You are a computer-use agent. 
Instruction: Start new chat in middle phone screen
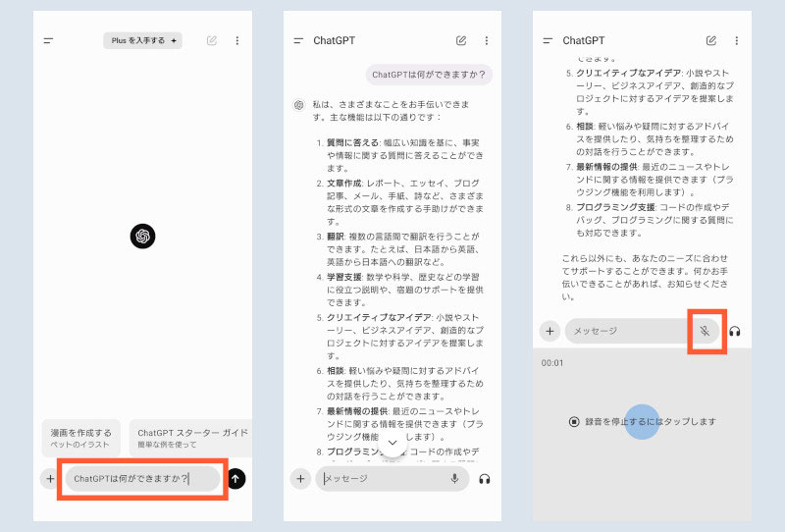pos(461,40)
